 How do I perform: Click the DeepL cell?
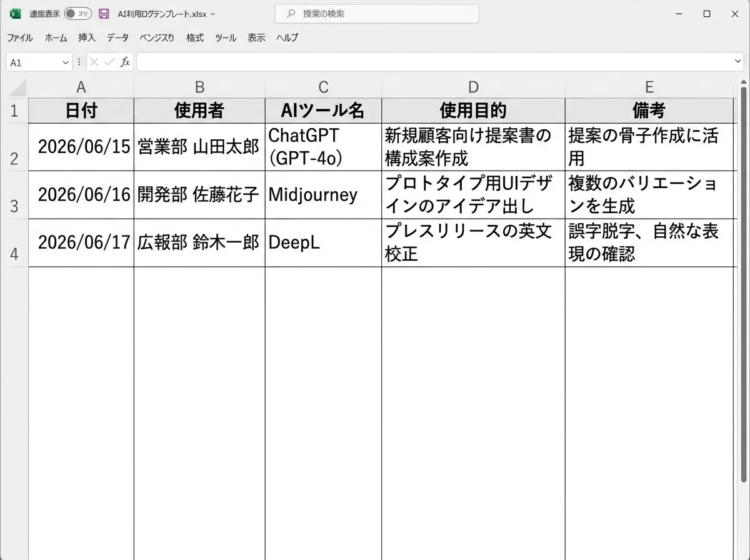pos(323,243)
